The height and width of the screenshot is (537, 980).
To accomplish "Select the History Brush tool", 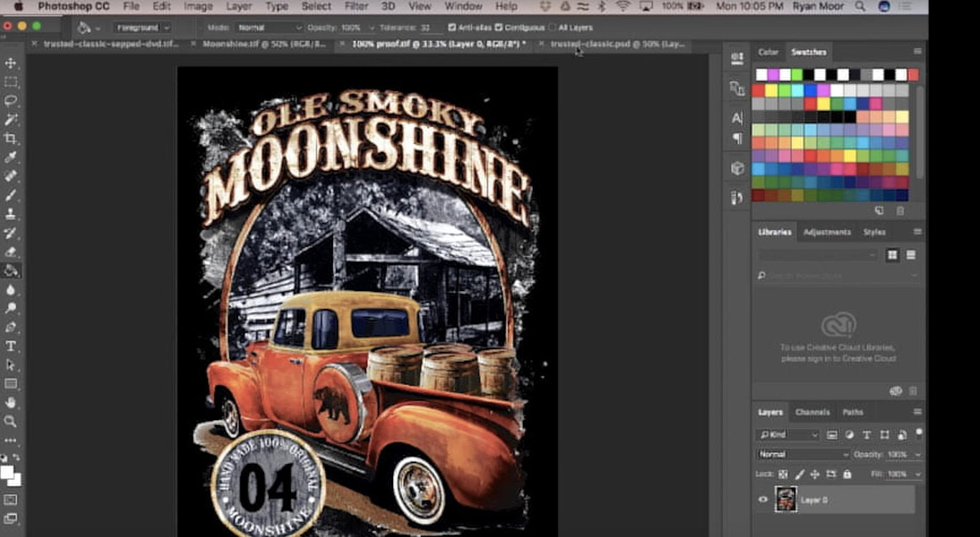I will click(11, 233).
